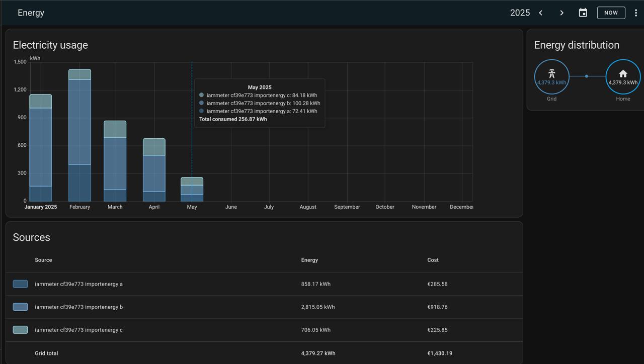Viewport: 644px width, 364px height.
Task: Select the March usage bar
Action: pos(115,161)
